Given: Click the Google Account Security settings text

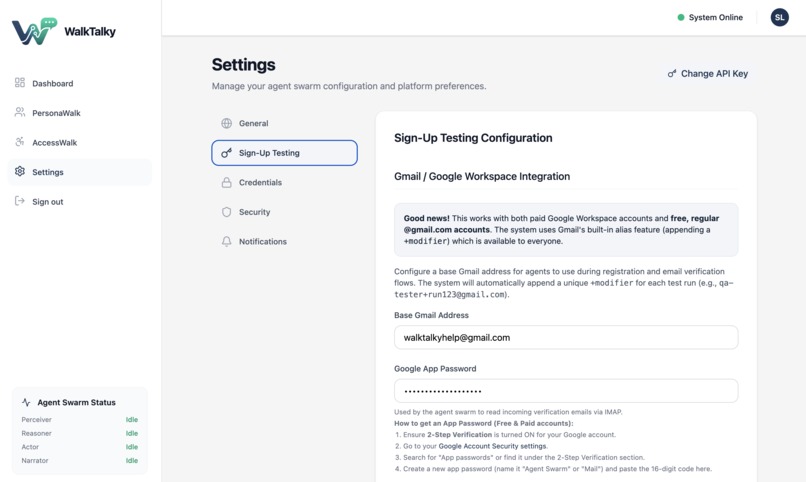Looking at the screenshot, I should pyautogui.click(x=492, y=446).
